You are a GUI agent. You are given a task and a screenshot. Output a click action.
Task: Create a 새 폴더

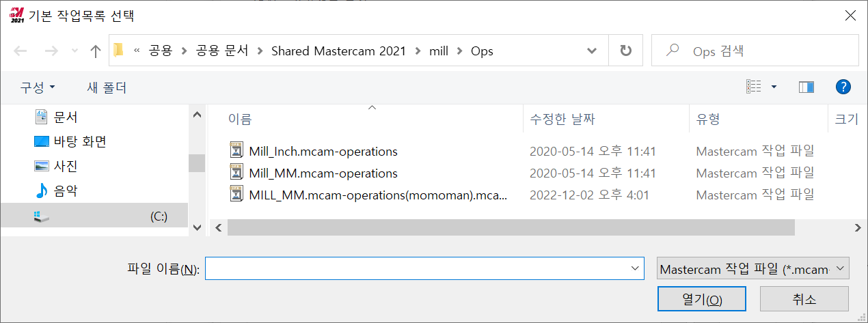(x=107, y=87)
